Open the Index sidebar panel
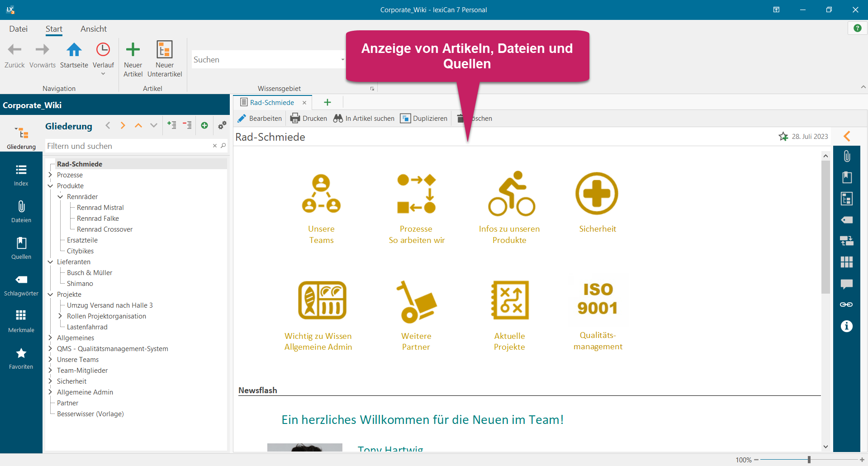Viewport: 868px width, 466px height. point(21,175)
